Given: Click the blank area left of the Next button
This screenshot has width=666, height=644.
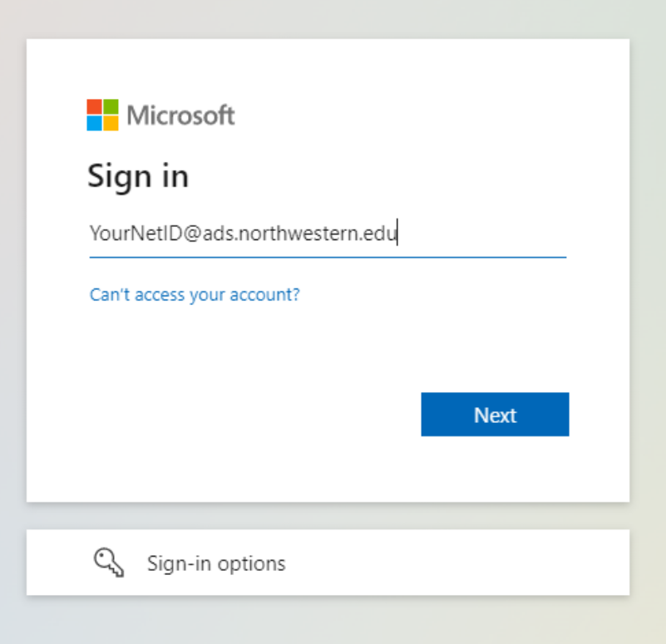Looking at the screenshot, I should pos(249,415).
